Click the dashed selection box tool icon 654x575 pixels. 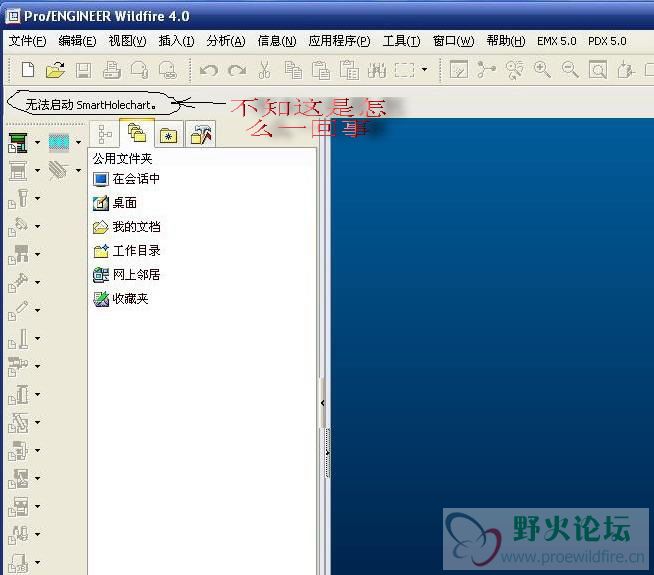[405, 70]
